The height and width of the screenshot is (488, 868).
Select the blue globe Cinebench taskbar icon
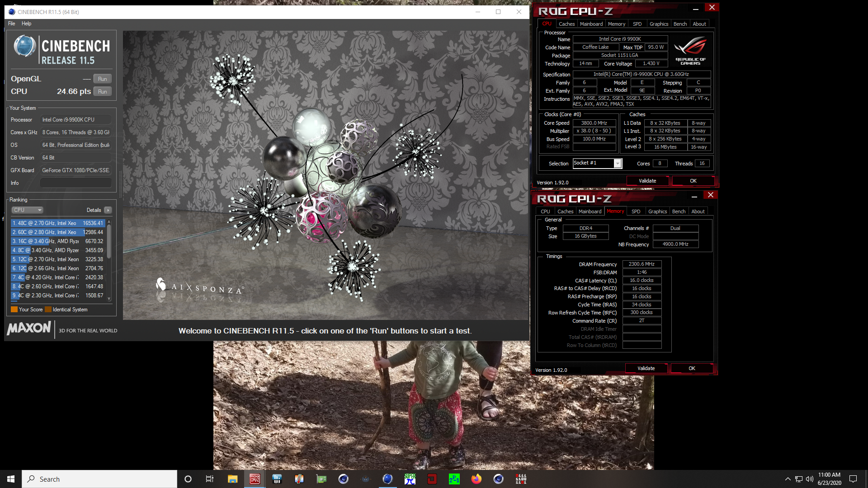point(387,479)
